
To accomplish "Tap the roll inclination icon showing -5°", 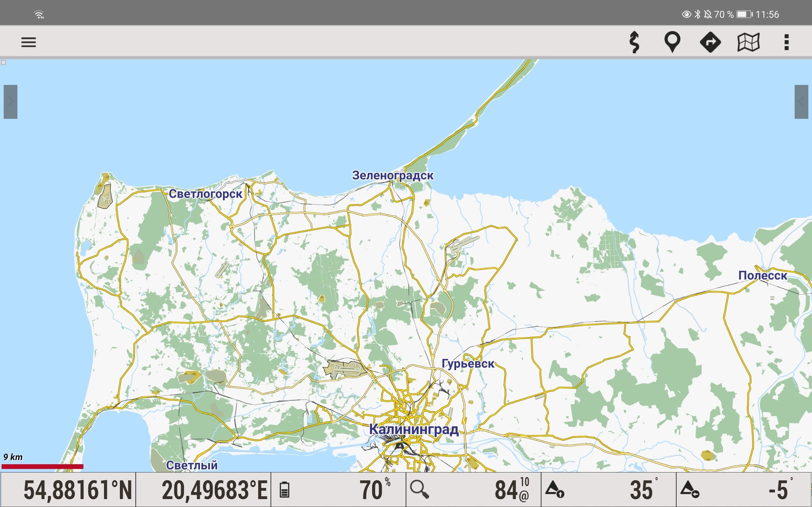I will [x=690, y=490].
